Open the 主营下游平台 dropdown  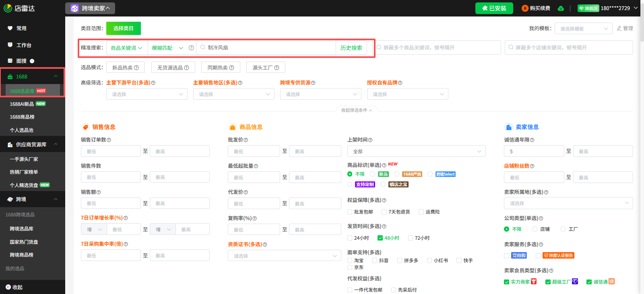(147, 94)
